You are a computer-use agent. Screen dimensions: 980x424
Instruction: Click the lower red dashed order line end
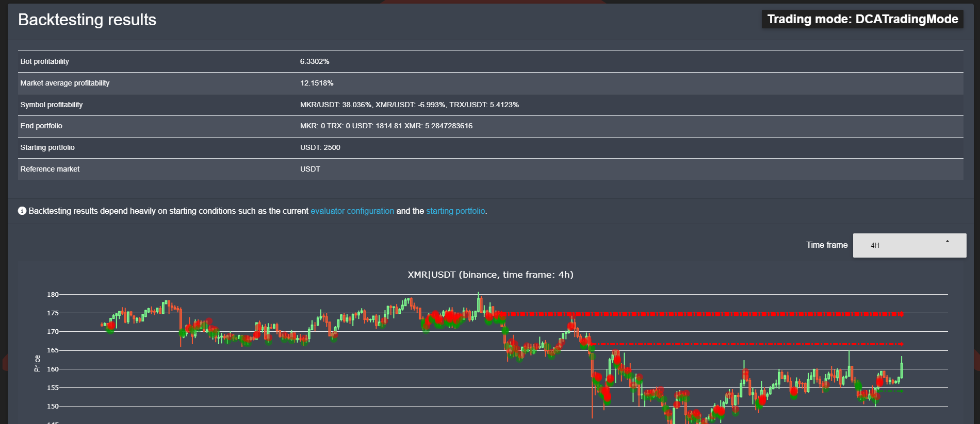pyautogui.click(x=902, y=344)
